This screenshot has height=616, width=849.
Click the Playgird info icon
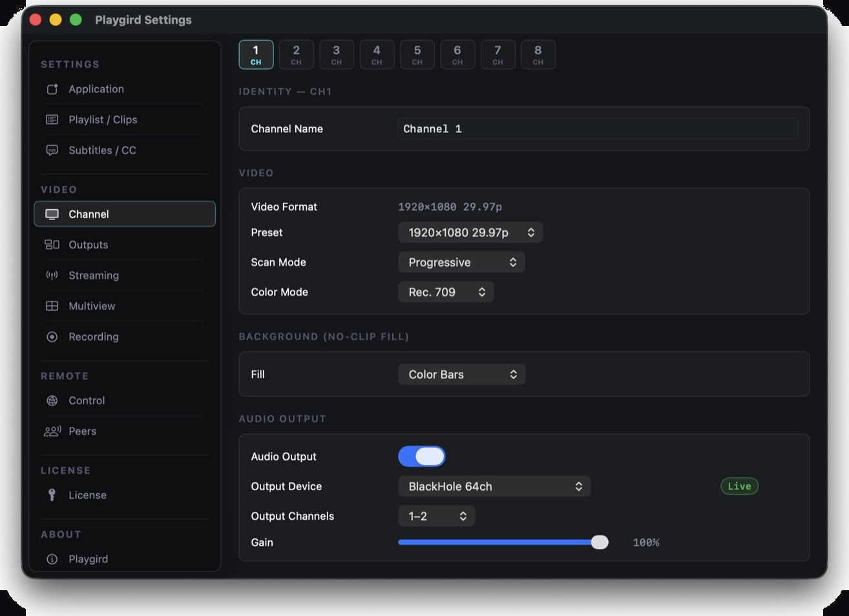(52, 559)
